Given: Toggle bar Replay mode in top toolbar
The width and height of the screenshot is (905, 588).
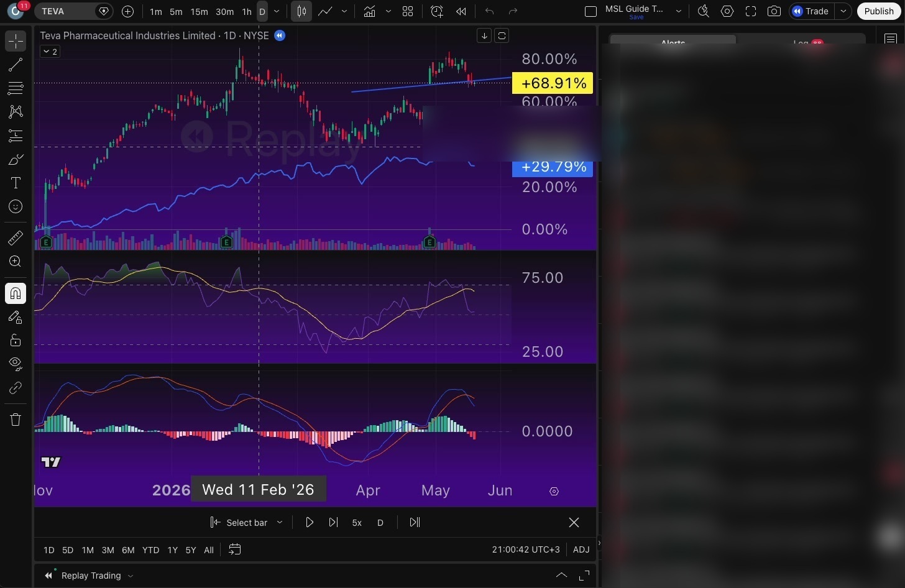Looking at the screenshot, I should pos(461,11).
